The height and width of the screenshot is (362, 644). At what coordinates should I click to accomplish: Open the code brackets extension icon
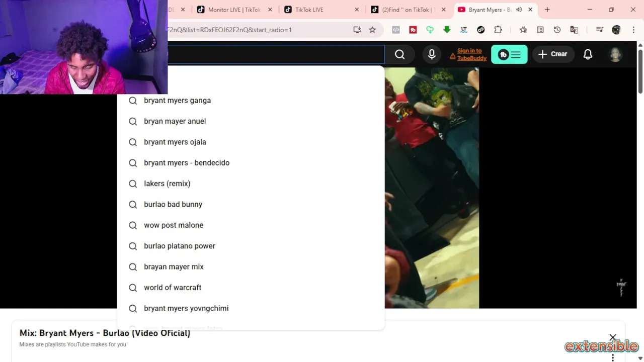coord(396,30)
